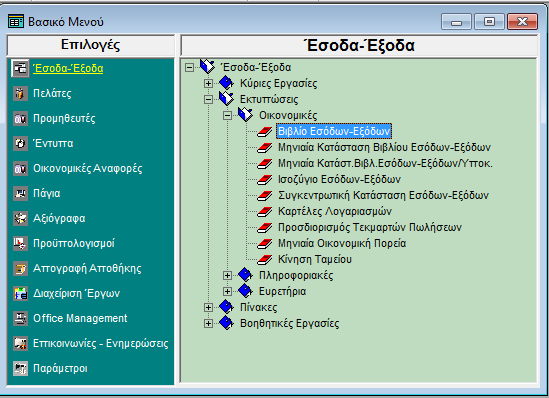
Task: Open Προϋπολογισμοί from the options list
Action: (74, 243)
